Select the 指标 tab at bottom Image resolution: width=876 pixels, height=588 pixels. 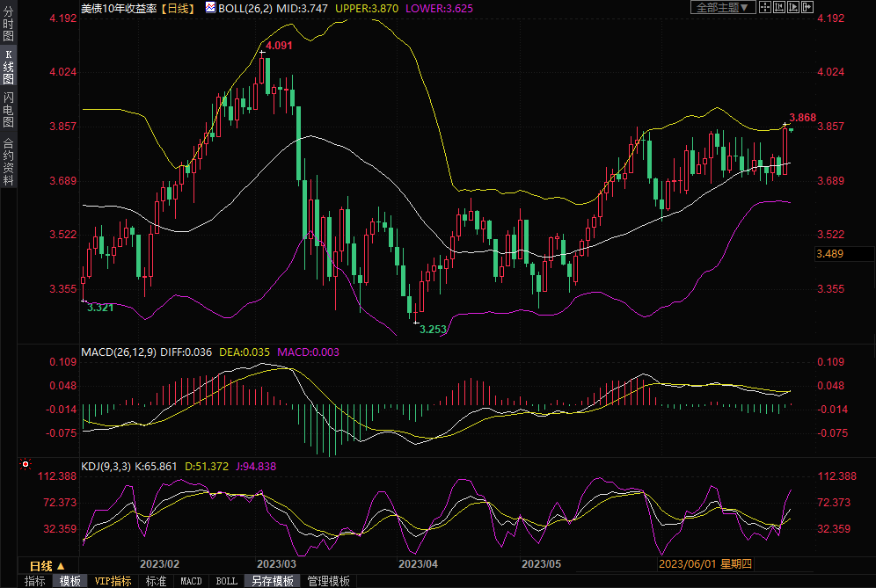click(35, 581)
